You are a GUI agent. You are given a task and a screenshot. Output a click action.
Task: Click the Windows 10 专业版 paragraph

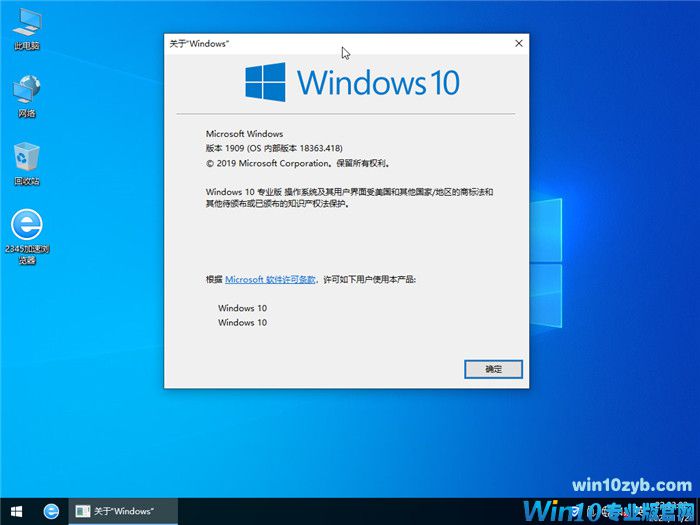pos(349,198)
